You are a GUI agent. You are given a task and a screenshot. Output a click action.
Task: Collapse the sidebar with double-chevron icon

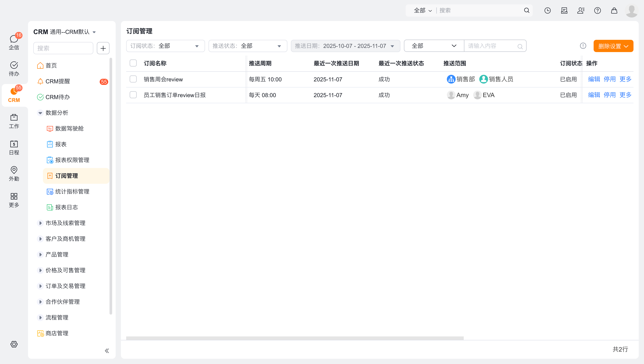(x=107, y=351)
